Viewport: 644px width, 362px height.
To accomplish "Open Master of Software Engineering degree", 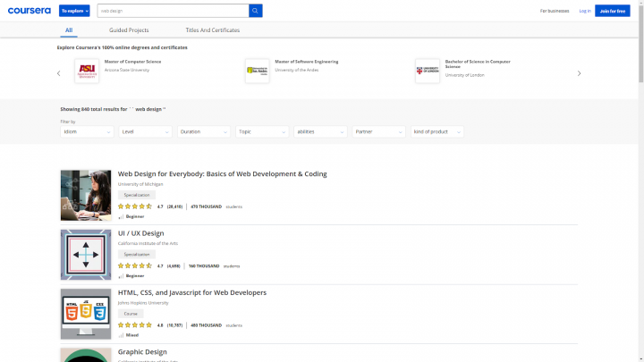I will click(x=307, y=62).
